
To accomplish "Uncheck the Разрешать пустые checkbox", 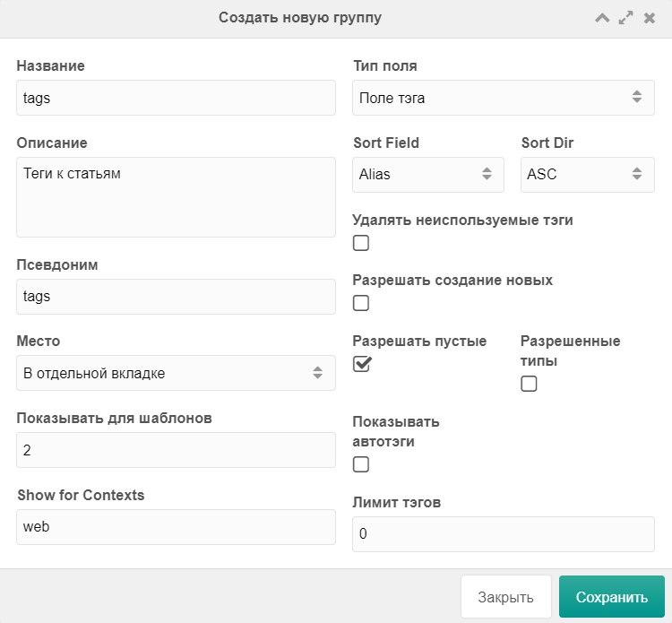I will 362,364.
